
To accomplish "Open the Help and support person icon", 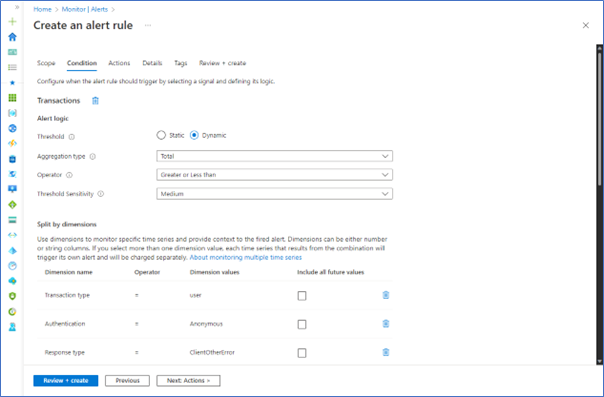I will coord(12,327).
